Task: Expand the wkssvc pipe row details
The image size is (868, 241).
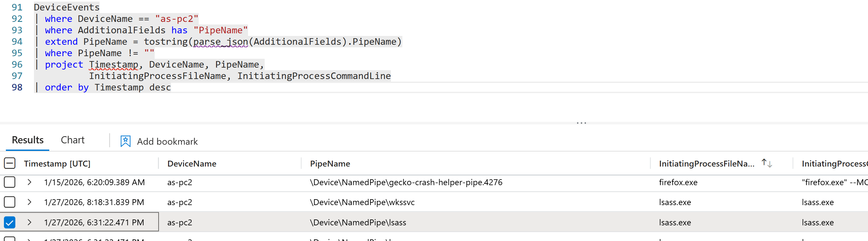Action: pos(29,202)
